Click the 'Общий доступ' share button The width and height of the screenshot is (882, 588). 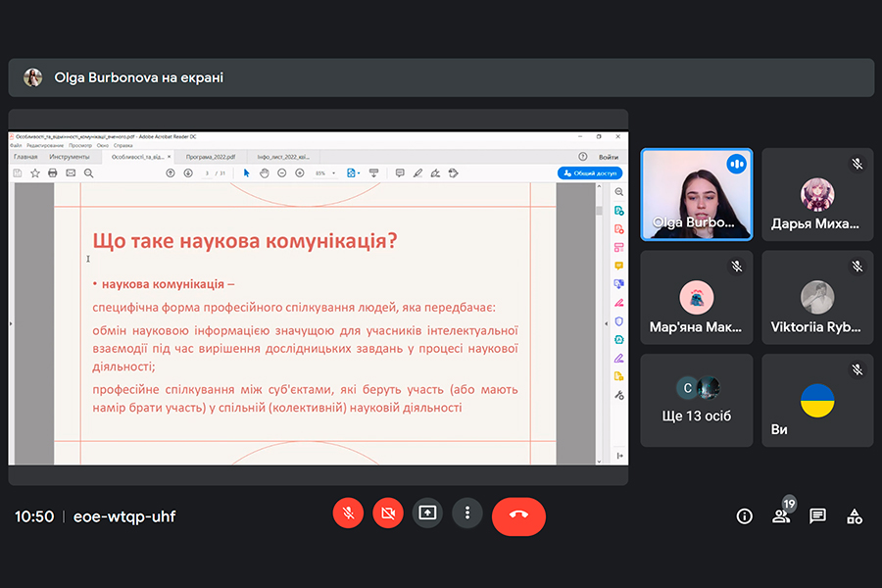(590, 173)
